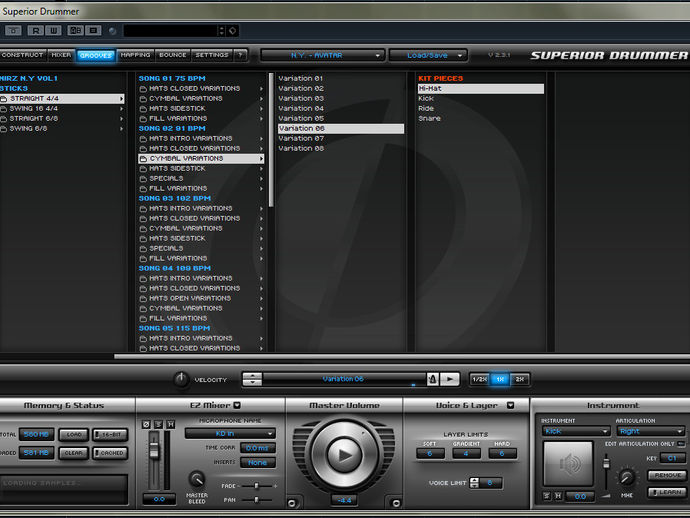The image size is (690, 518).
Task: Click the REMOVE key button
Action: (667, 475)
